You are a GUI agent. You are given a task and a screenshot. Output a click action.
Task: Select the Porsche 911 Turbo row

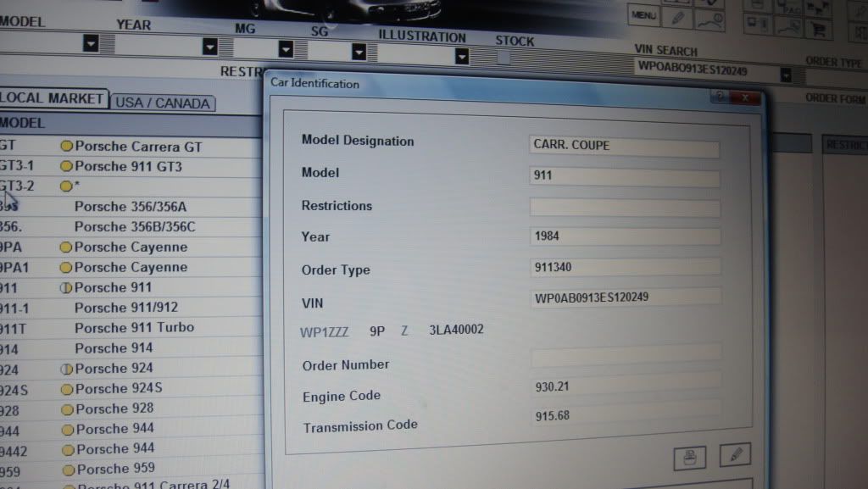pyautogui.click(x=131, y=328)
